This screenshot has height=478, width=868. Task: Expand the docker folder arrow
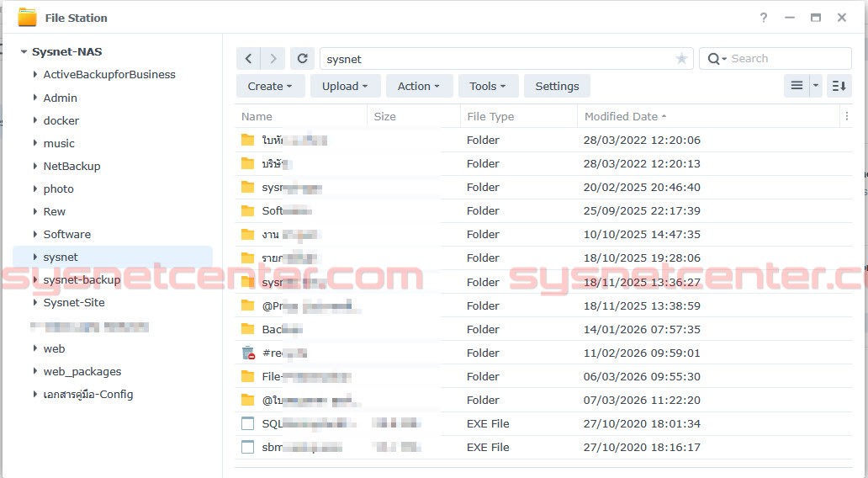coord(34,120)
